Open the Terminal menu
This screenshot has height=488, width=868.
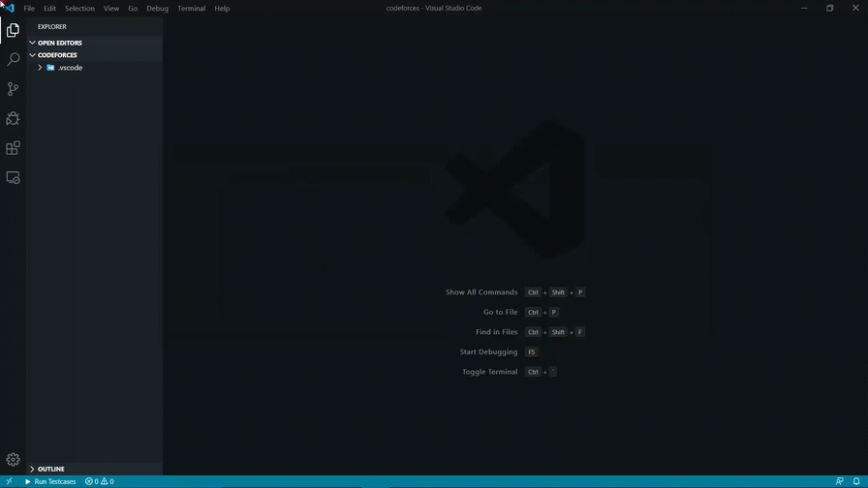click(192, 9)
